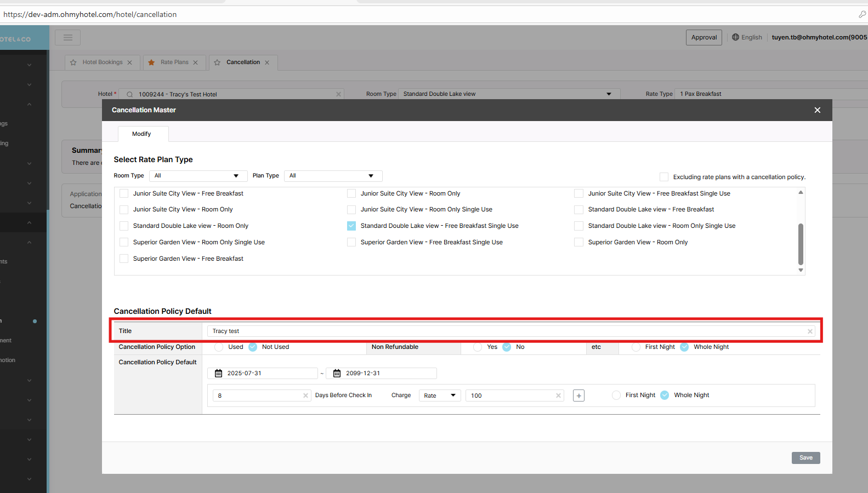Add a new cancellation policy row
Image resolution: width=868 pixels, height=493 pixels.
578,395
